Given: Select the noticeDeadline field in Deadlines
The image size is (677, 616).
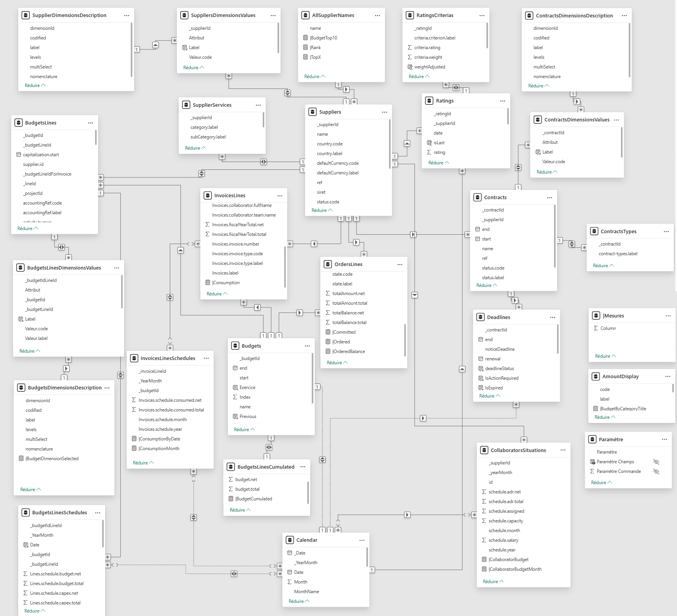Looking at the screenshot, I should pos(500,349).
